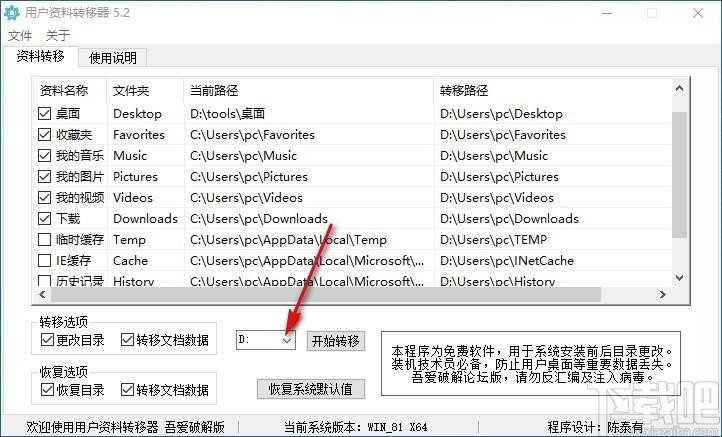Select the D:\tools\桌面 current path cell
The width and height of the screenshot is (722, 437).
[x=309, y=113]
